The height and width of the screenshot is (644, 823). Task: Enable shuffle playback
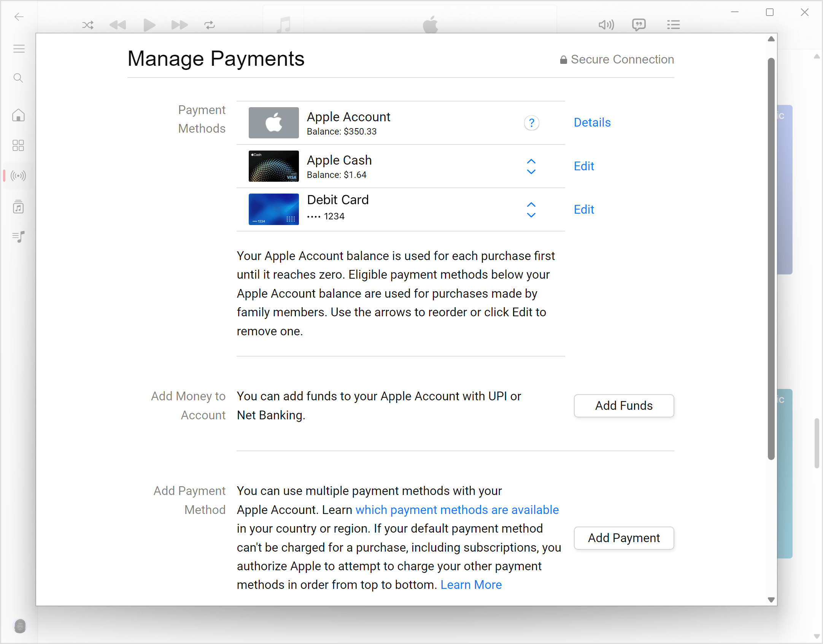coord(87,25)
